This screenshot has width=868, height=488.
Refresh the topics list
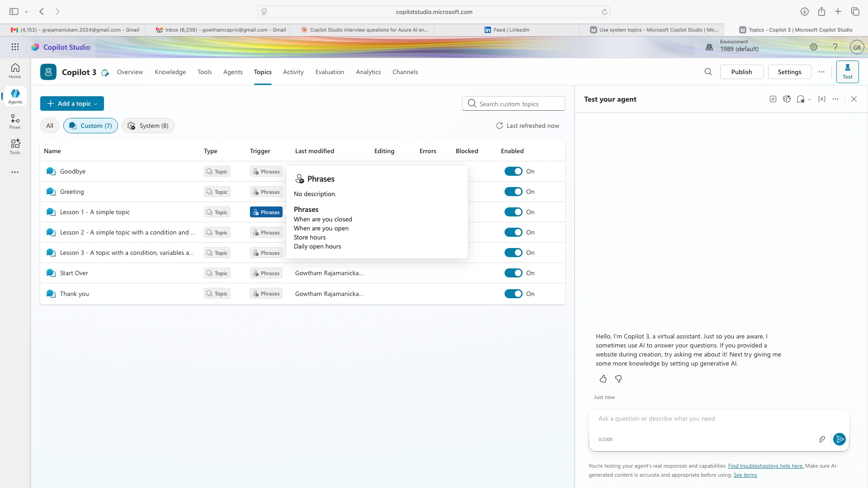point(528,126)
